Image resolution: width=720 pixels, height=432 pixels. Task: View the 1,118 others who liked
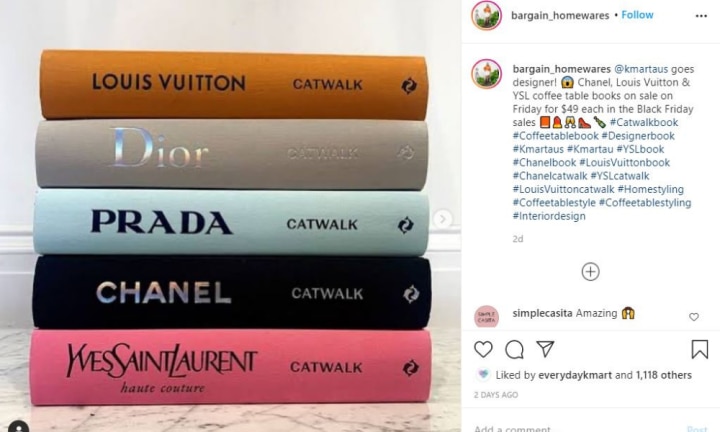click(664, 375)
